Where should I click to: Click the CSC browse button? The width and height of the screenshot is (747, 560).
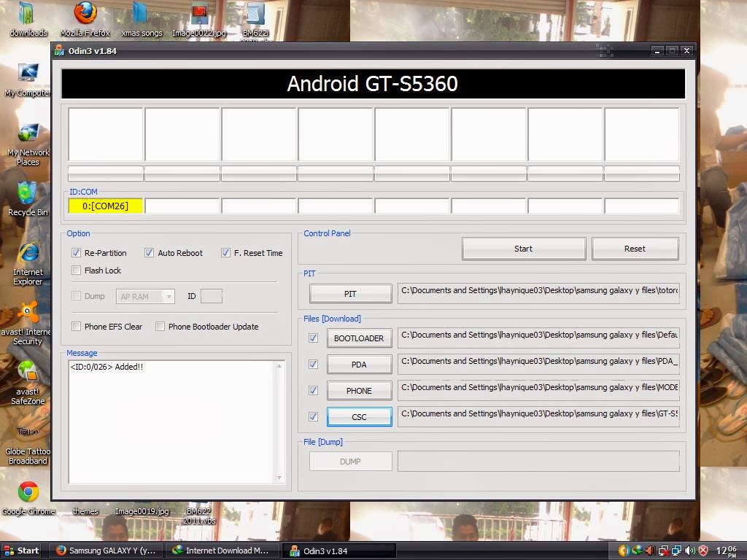[x=359, y=416]
